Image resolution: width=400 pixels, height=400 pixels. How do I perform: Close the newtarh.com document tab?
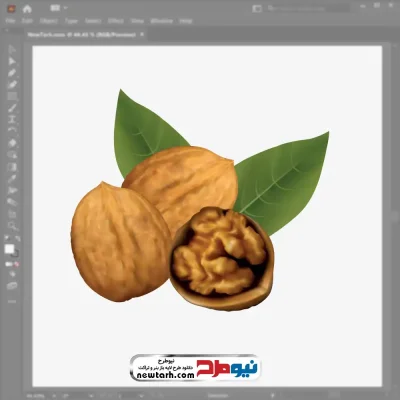(142, 34)
